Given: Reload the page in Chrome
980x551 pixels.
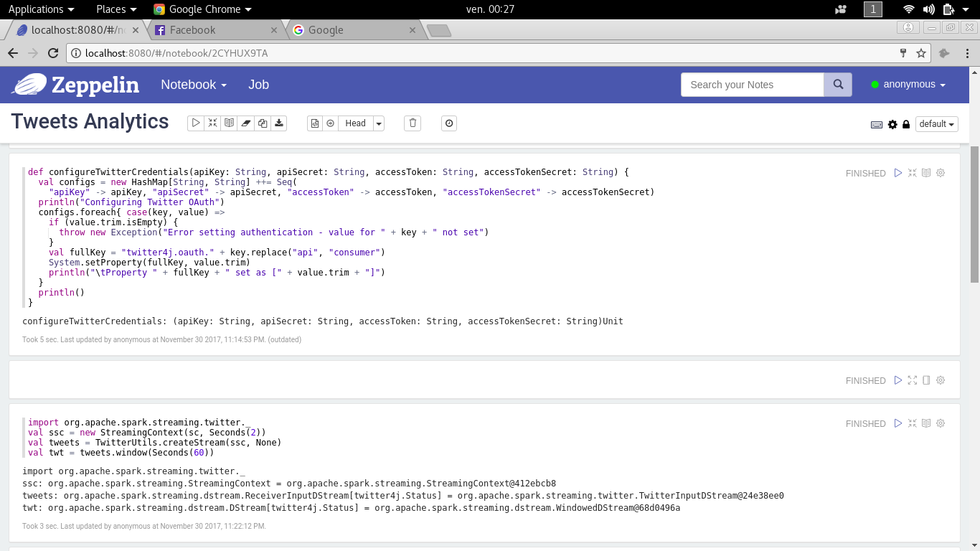Looking at the screenshot, I should (52, 53).
